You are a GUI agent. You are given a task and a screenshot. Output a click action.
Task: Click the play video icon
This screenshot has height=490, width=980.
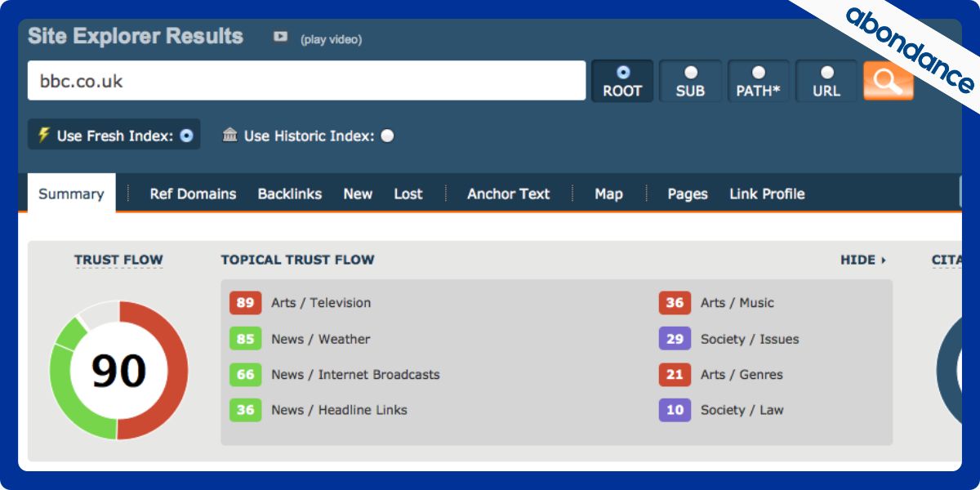tap(280, 37)
